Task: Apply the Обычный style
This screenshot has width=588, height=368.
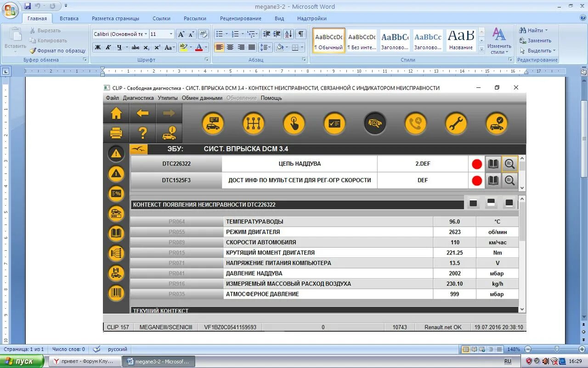Action: pyautogui.click(x=329, y=40)
